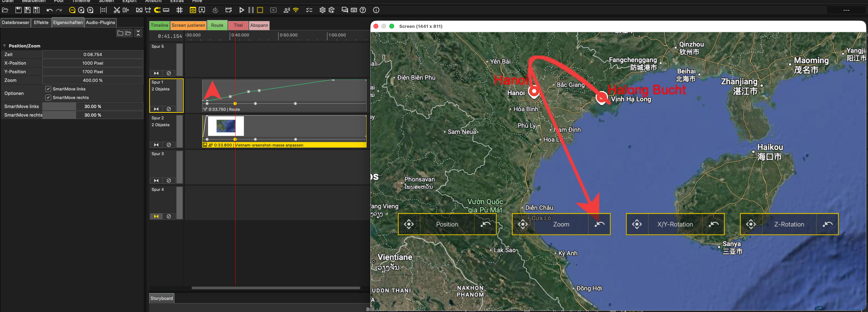Image resolution: width=868 pixels, height=312 pixels.
Task: Open the checklist icon in the toolbar
Action: (x=309, y=10)
